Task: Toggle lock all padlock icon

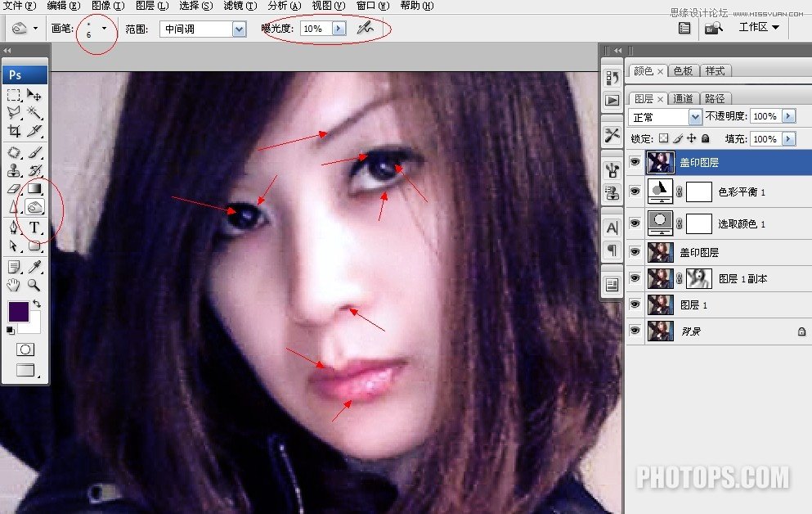Action: 706,138
